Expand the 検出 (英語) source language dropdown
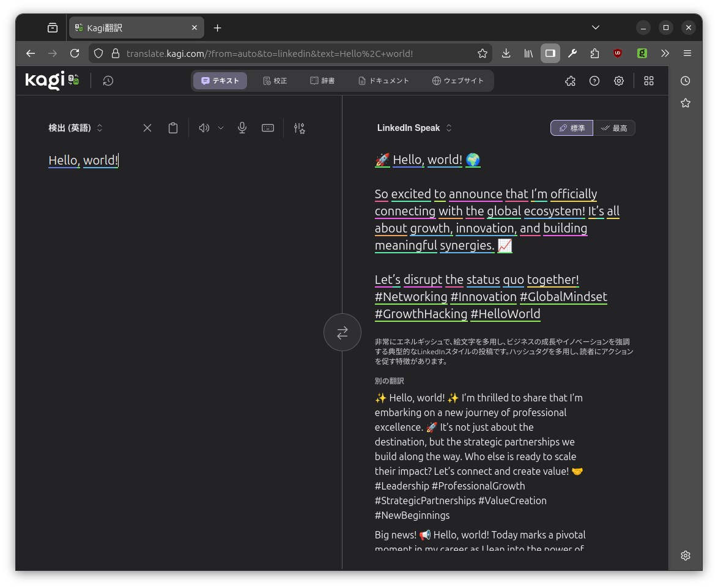 pyautogui.click(x=76, y=128)
